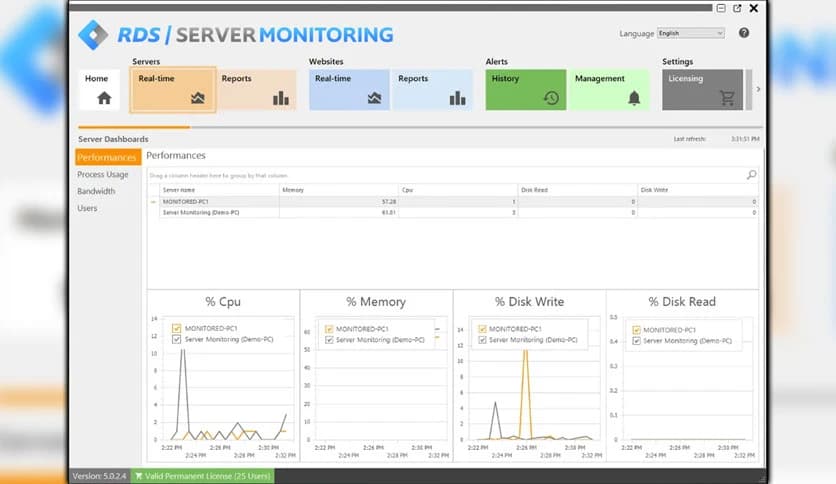This screenshot has height=484, width=836.
Task: Open Alerts History tile
Action: [526, 90]
